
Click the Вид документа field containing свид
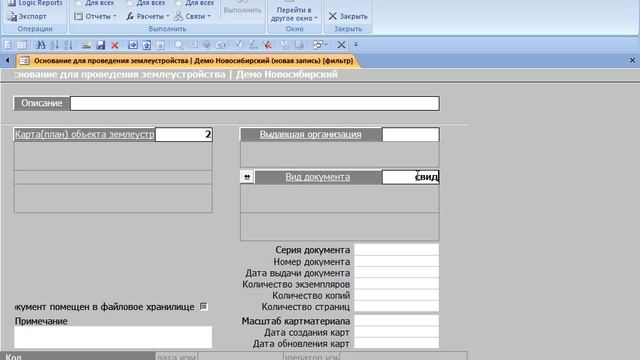point(411,177)
